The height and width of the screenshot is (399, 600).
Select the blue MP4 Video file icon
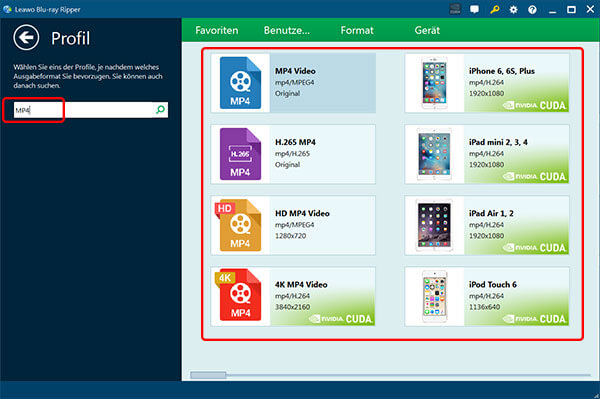coord(240,83)
